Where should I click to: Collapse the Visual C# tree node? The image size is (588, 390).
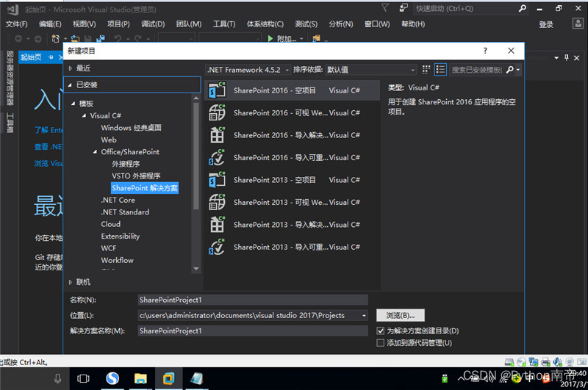(84, 116)
